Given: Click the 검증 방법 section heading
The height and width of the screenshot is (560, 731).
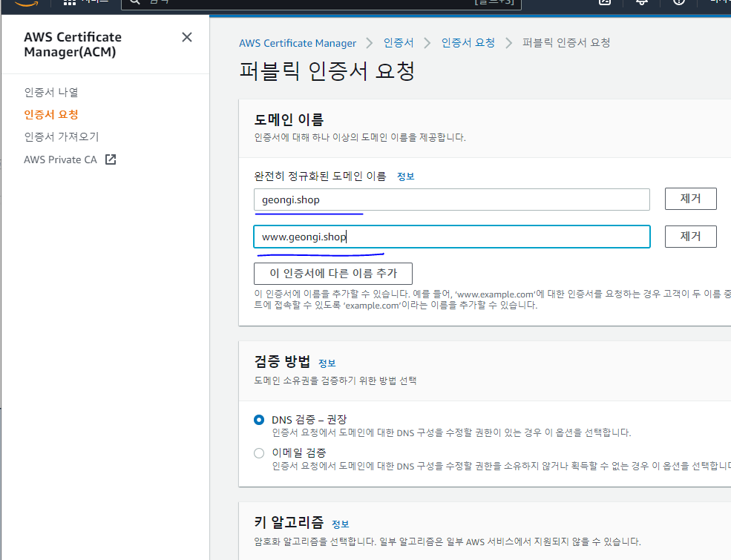Looking at the screenshot, I should point(282,361).
